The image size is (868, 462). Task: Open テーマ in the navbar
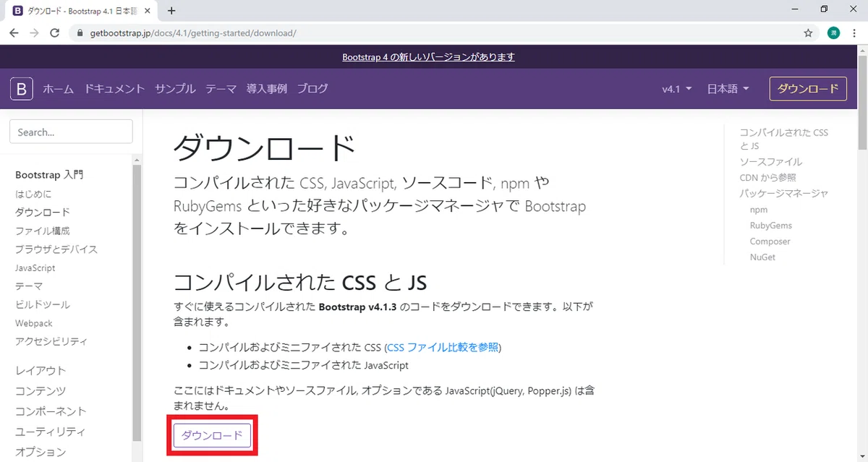(x=221, y=89)
